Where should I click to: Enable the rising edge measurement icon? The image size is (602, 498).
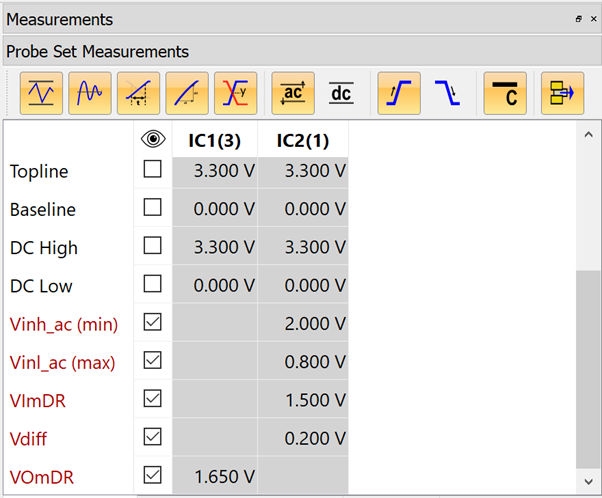coord(399,93)
